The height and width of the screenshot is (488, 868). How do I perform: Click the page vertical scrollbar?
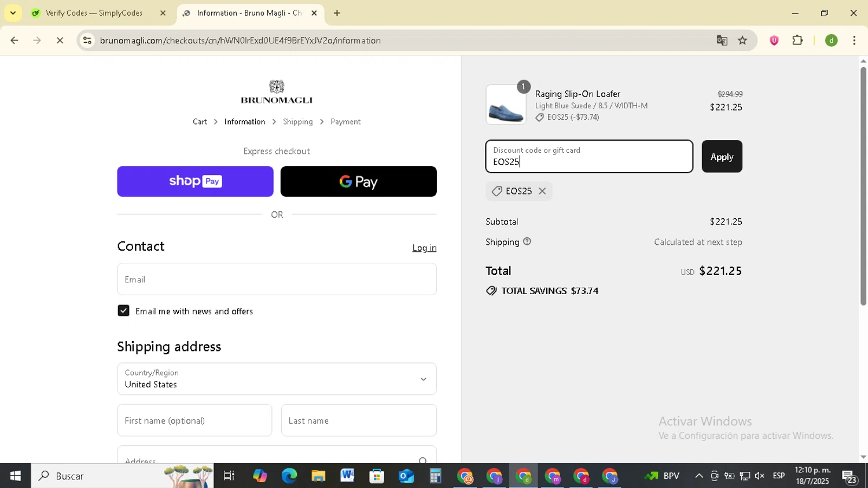tap(863, 185)
